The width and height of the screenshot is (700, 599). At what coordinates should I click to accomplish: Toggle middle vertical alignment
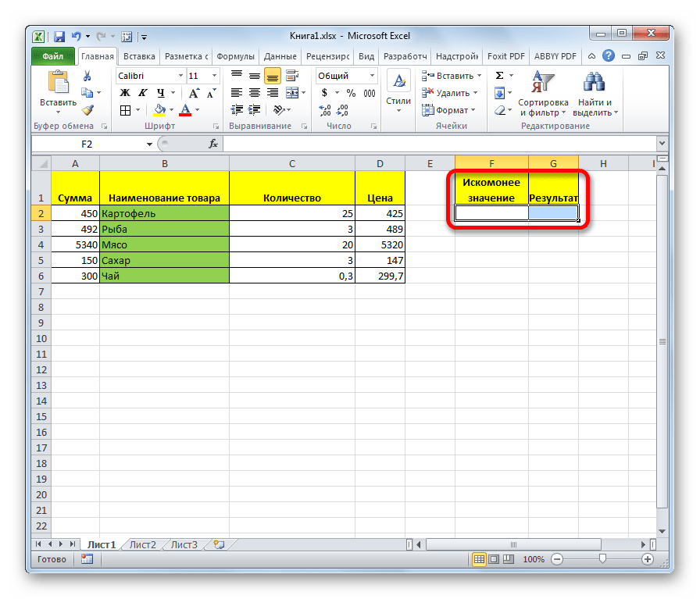coord(255,76)
